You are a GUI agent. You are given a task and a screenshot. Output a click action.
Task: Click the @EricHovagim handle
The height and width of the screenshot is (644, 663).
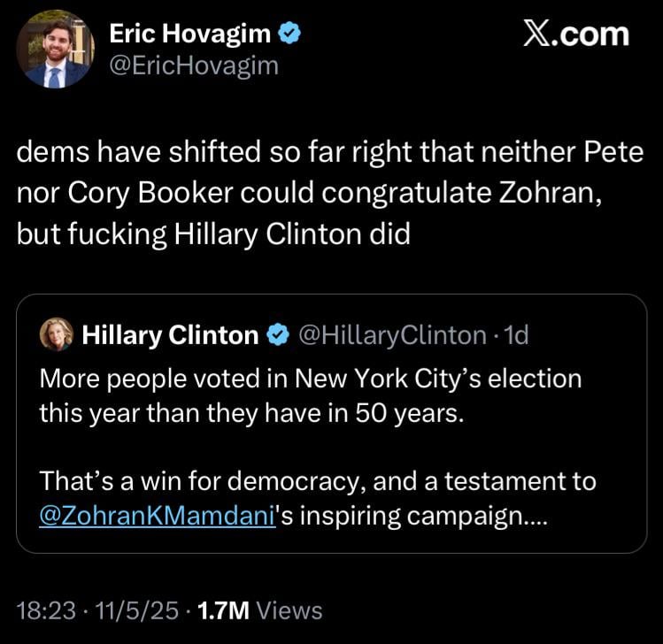[193, 65]
